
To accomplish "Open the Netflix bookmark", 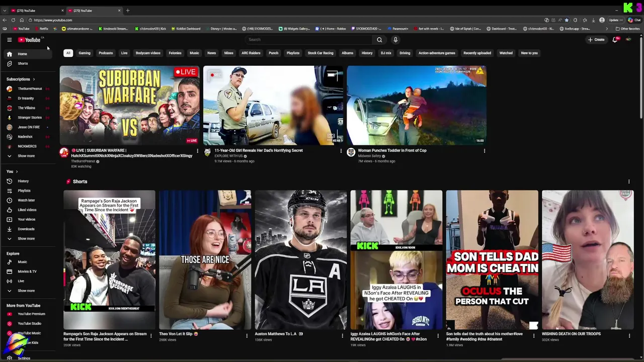I will (42, 29).
